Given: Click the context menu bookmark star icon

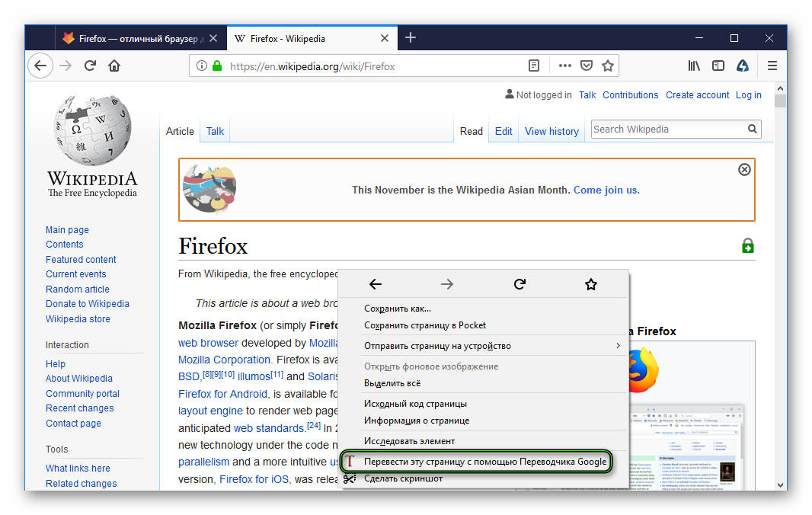Looking at the screenshot, I should pos(591,284).
